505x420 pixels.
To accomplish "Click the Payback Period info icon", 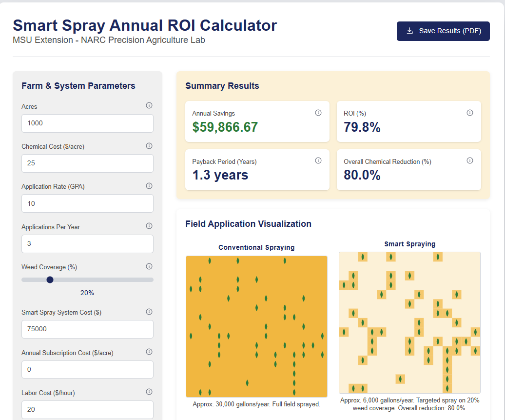I will 318,160.
